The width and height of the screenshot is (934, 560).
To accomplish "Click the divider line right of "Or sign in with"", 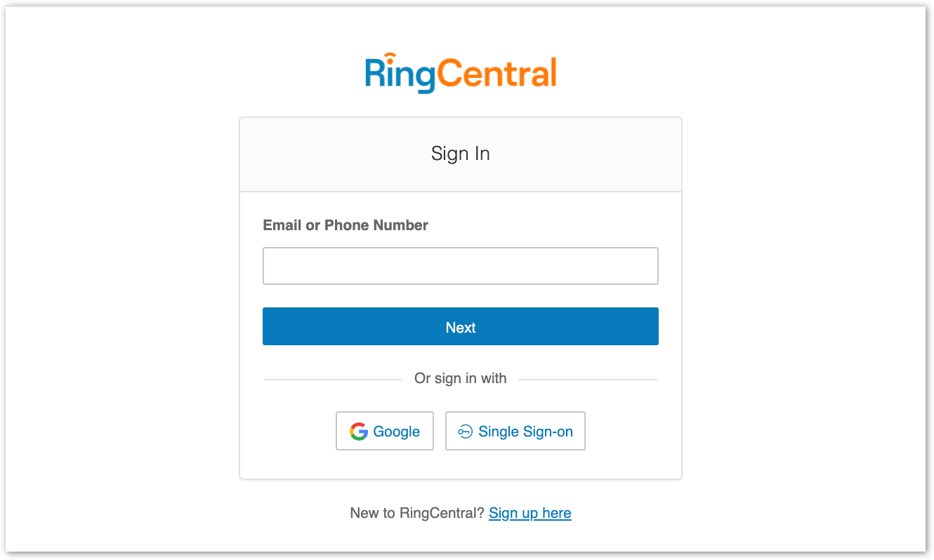I will [587, 380].
